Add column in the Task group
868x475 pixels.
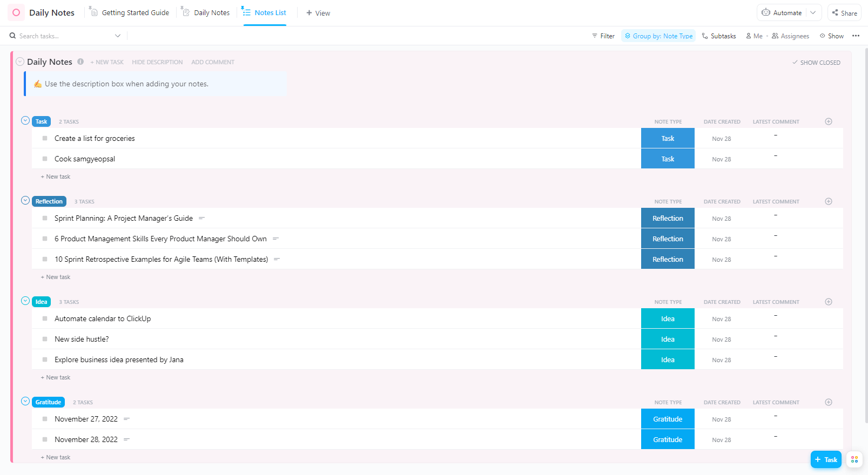coord(829,121)
